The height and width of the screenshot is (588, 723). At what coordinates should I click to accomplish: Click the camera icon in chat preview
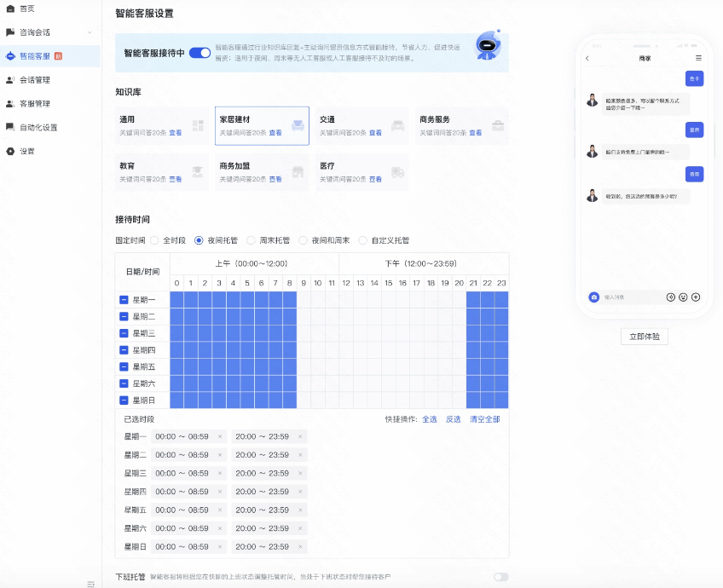click(x=593, y=297)
